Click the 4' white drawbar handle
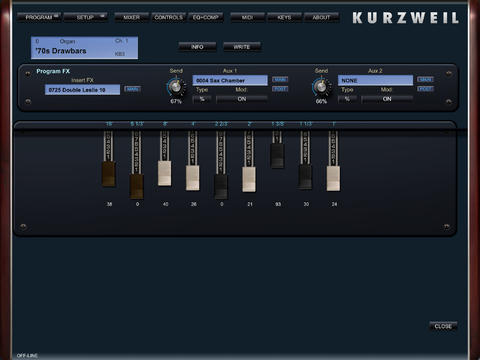The height and width of the screenshot is (360, 480). (x=193, y=178)
